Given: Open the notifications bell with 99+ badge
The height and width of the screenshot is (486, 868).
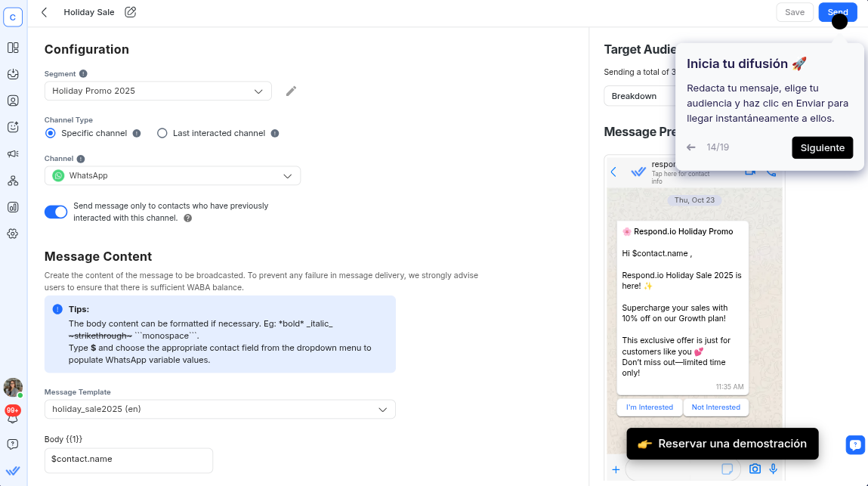Looking at the screenshot, I should [x=13, y=414].
